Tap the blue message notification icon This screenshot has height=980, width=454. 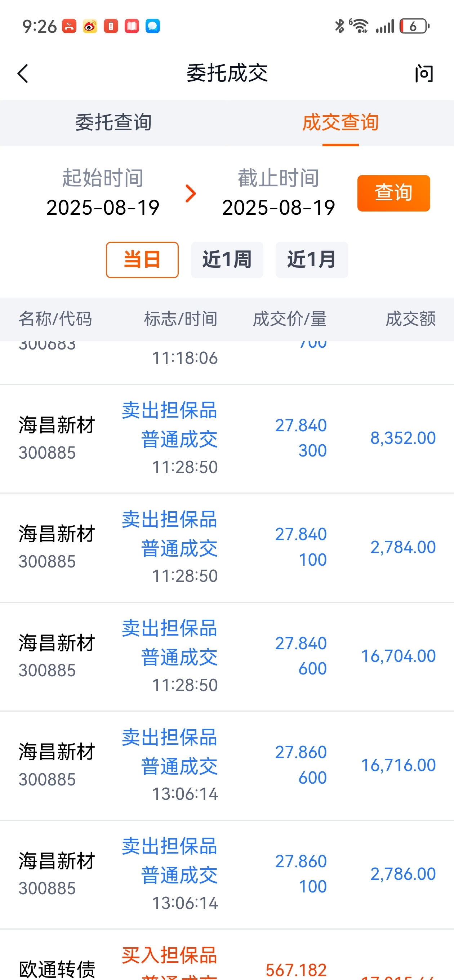pos(153,26)
